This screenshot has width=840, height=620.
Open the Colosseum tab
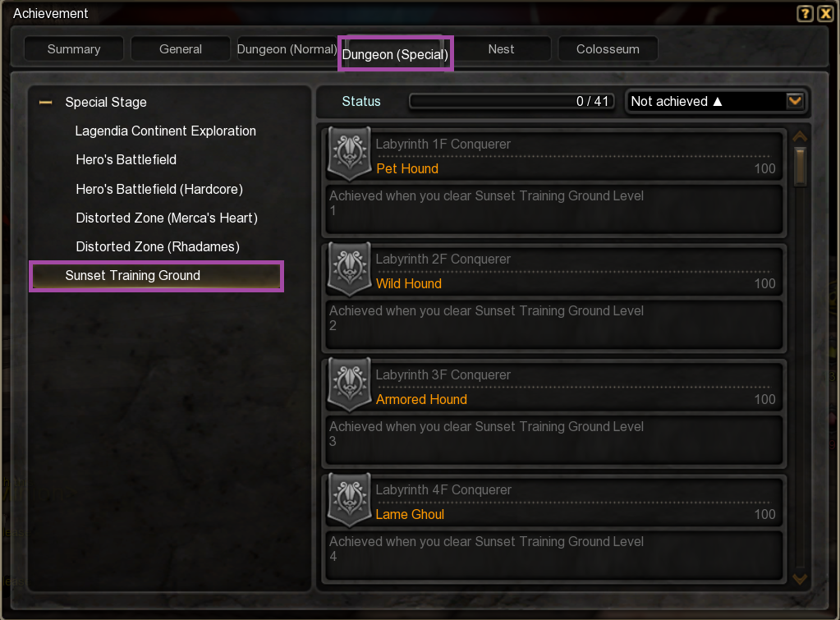[x=608, y=49]
